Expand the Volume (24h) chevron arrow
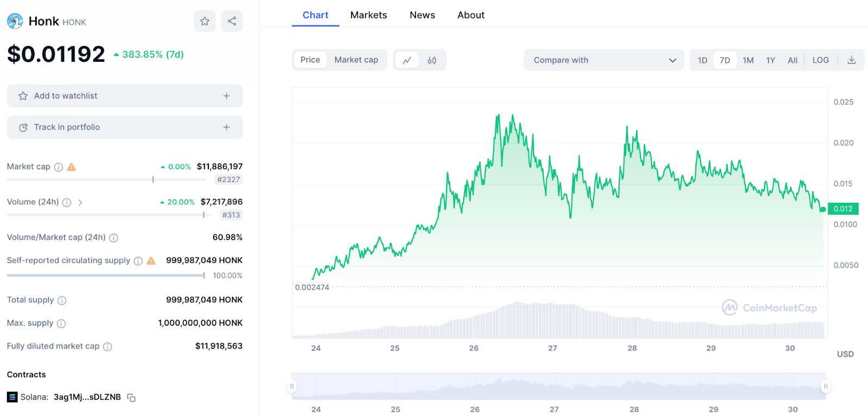868x419 pixels. pos(80,202)
